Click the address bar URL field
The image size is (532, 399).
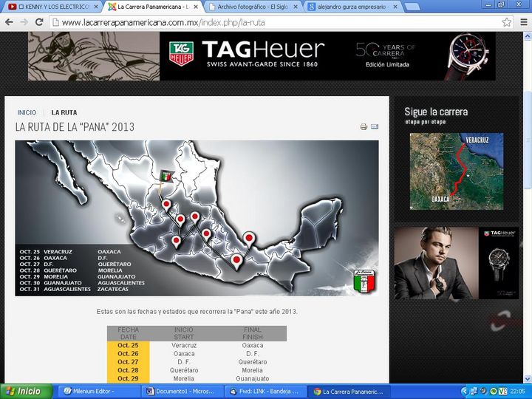click(x=273, y=22)
